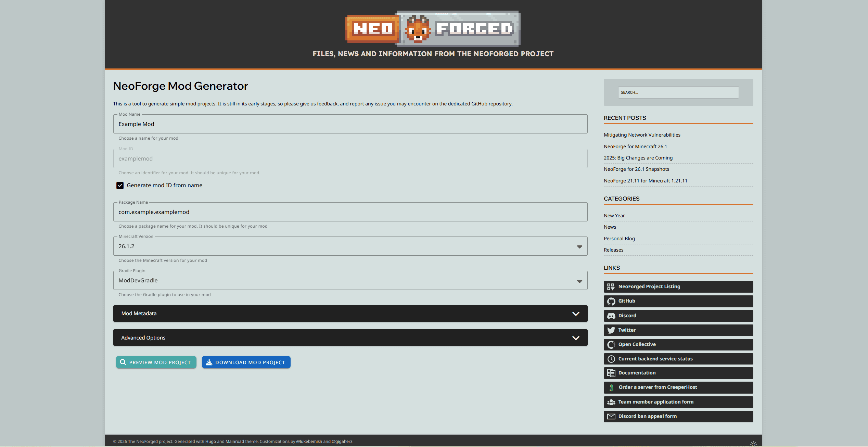Click the CreeperHost creeper icon
This screenshot has width=868, height=447.
point(611,387)
